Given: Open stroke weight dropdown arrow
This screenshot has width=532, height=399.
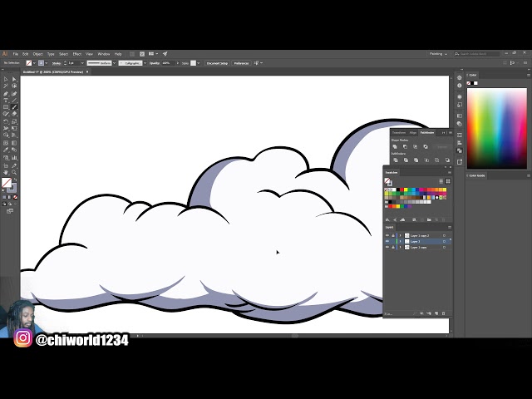Looking at the screenshot, I should tap(82, 63).
